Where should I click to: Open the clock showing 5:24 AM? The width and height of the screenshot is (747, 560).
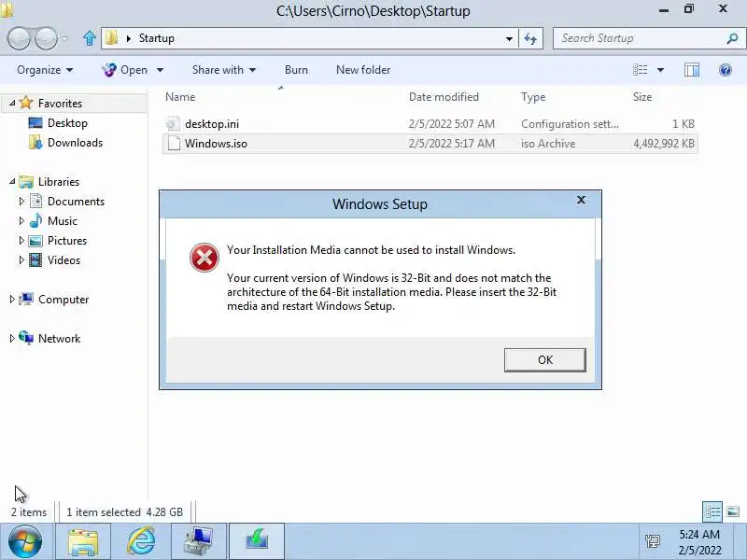tap(699, 542)
